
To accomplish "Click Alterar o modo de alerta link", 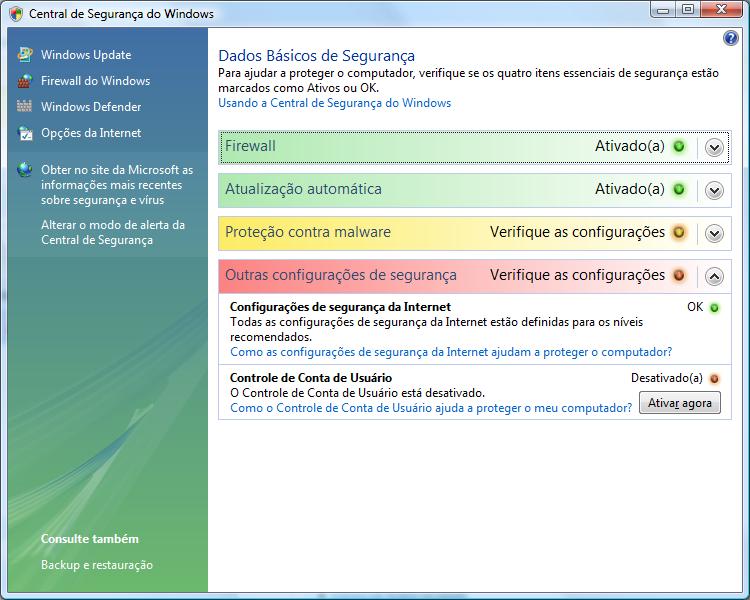I will click(x=113, y=232).
